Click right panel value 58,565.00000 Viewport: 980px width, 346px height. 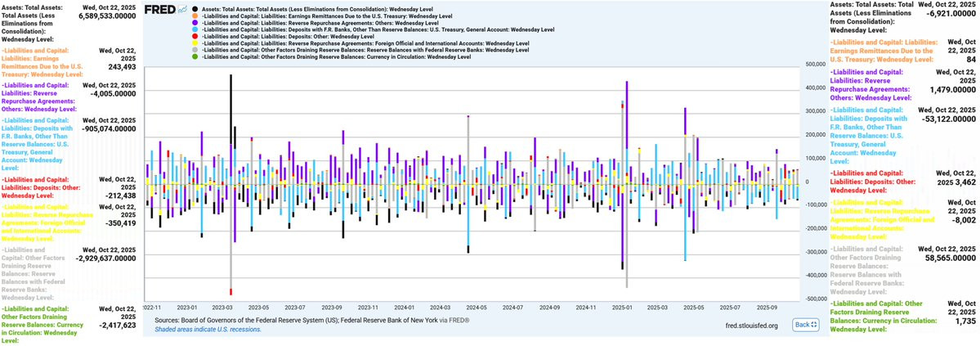(950, 257)
